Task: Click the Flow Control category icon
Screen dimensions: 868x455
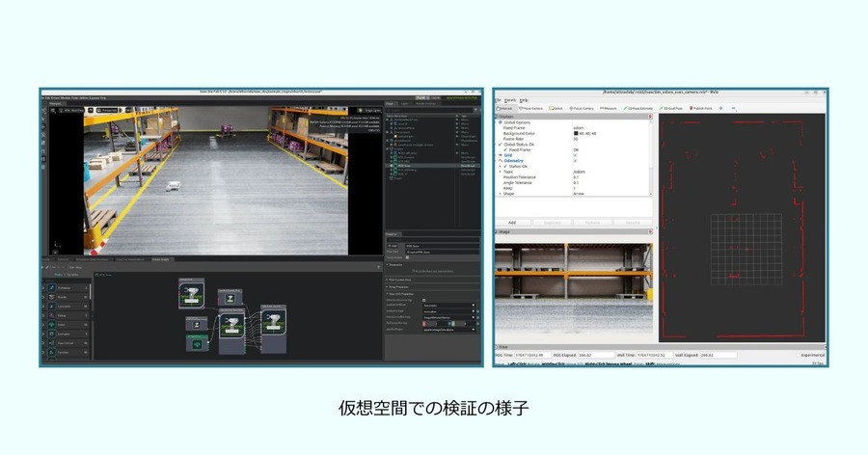Action: click(x=51, y=343)
